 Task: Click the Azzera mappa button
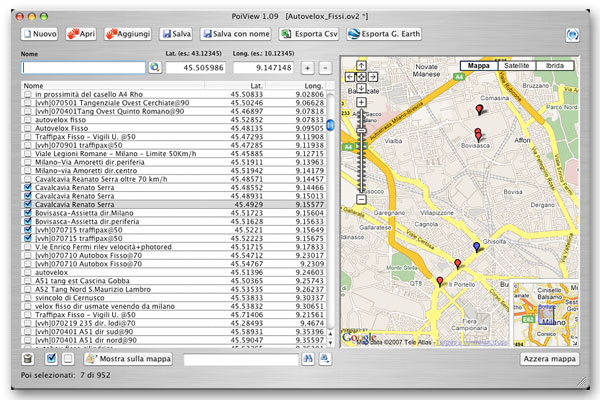coord(549,359)
